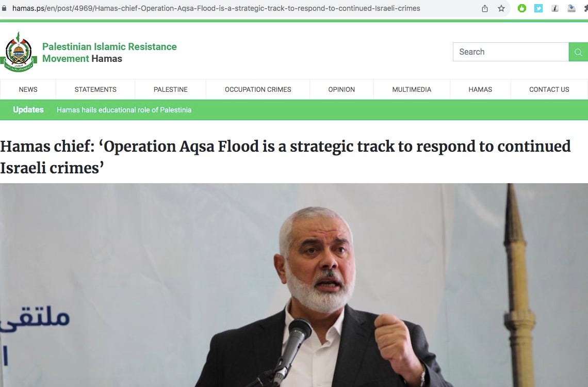Open the italic 'i' info extension

click(555, 8)
